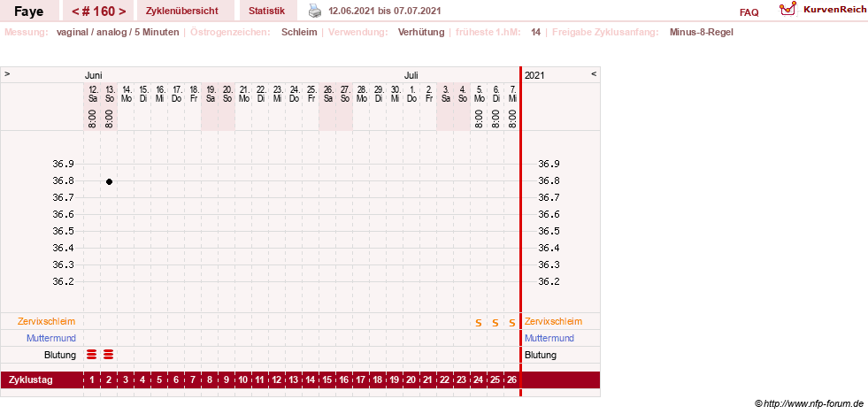
Task: Click the right Zervixschleim label
Action: click(x=554, y=322)
